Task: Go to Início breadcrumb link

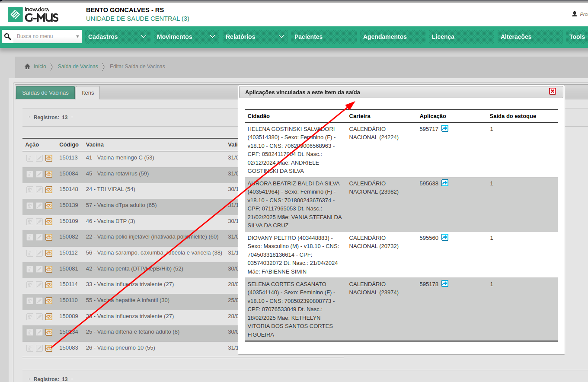Action: tap(40, 67)
